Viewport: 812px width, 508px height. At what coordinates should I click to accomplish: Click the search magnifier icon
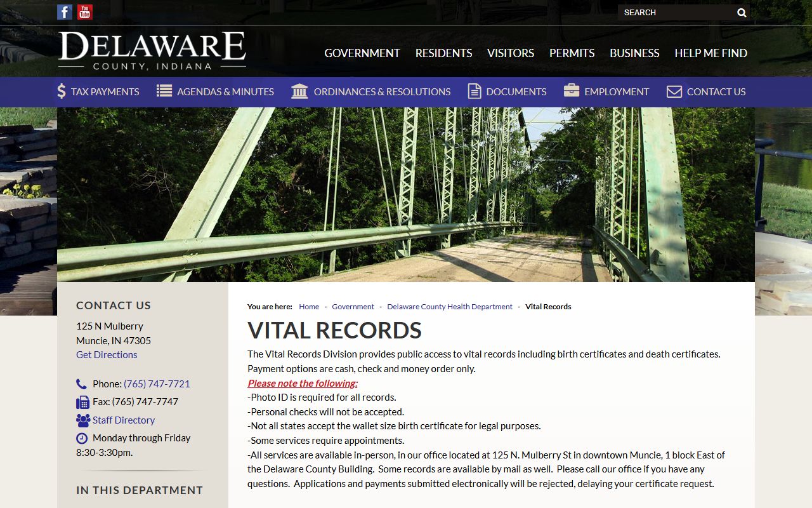(x=742, y=13)
